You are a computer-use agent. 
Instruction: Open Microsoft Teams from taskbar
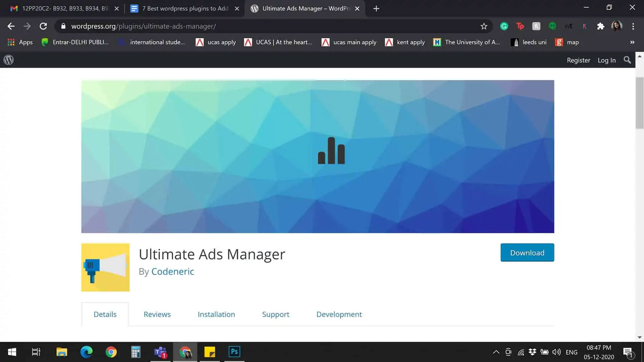(x=160, y=352)
